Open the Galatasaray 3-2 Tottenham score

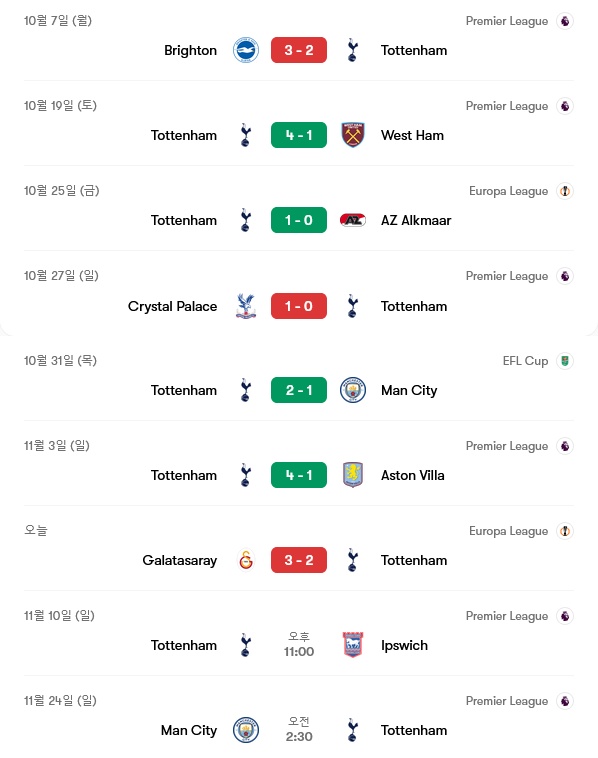299,560
